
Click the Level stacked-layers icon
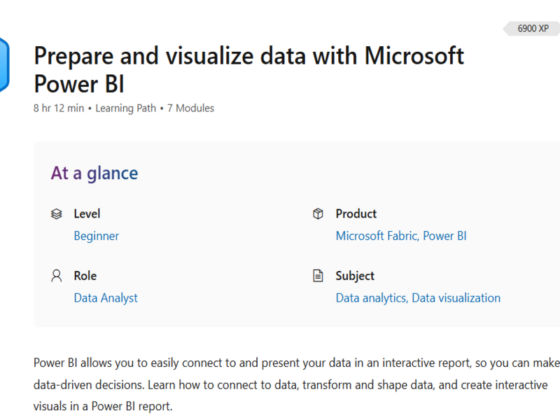(x=56, y=214)
